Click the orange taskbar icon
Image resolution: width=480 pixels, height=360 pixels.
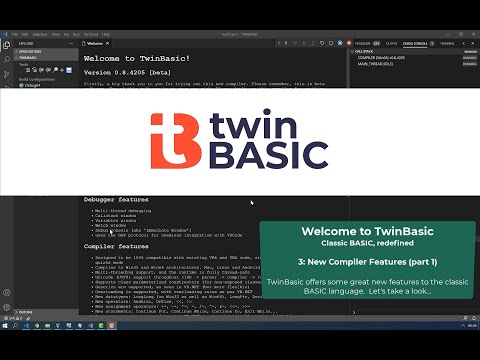[x=112, y=326]
